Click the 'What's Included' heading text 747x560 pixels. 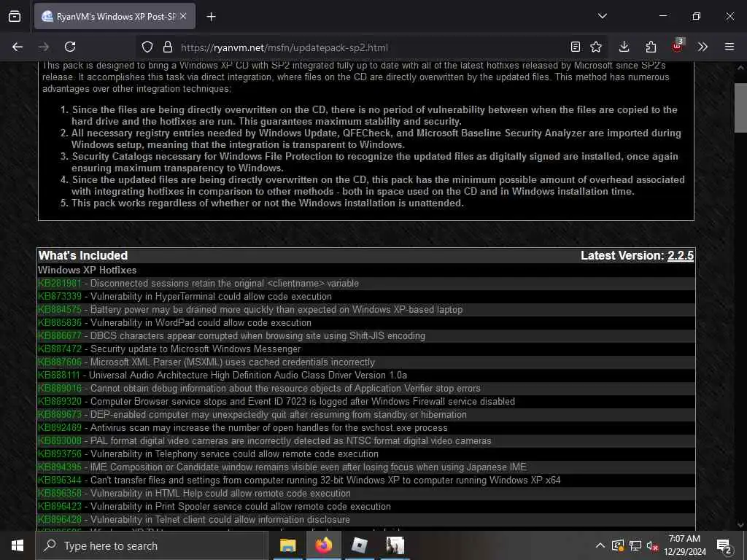(x=83, y=256)
